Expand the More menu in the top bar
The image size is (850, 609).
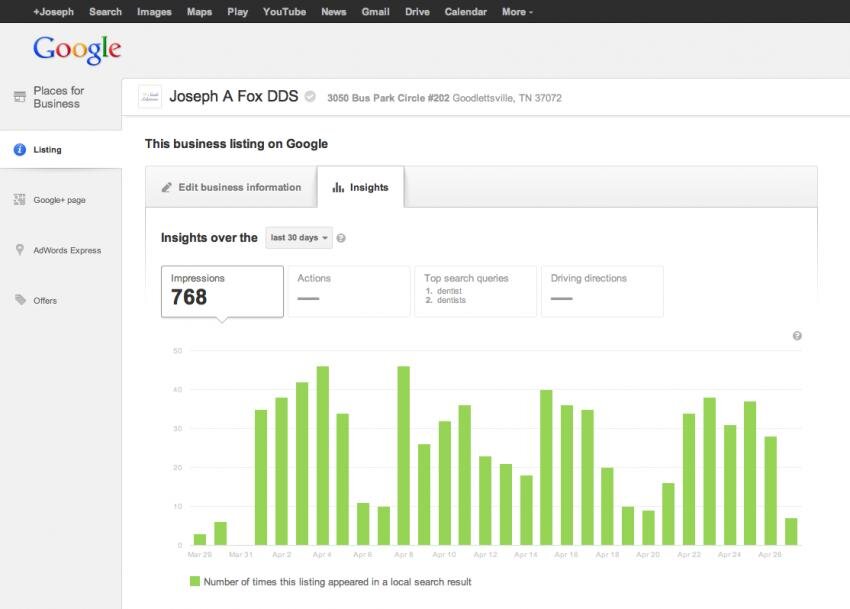click(517, 11)
